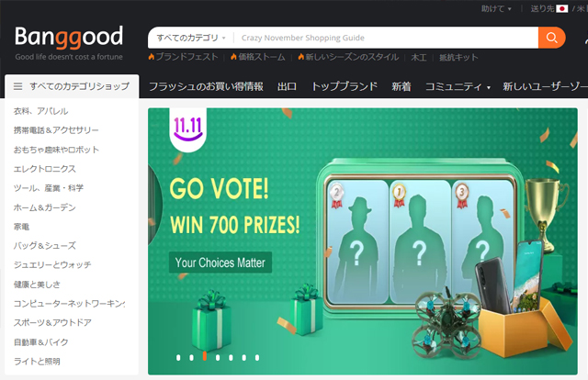Expand the すべてのカテゴリ search category dropdown
This screenshot has width=588, height=380.
point(191,38)
